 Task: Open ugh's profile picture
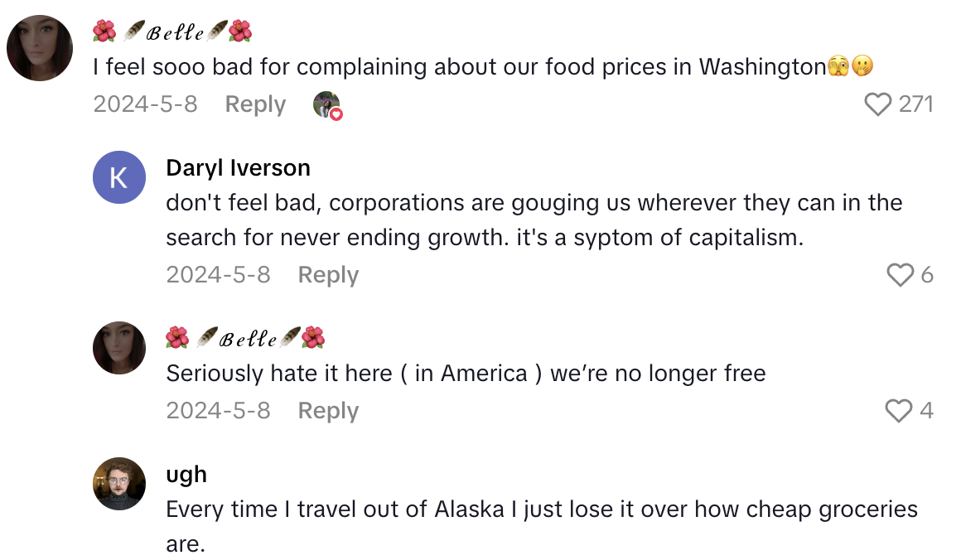(x=119, y=483)
